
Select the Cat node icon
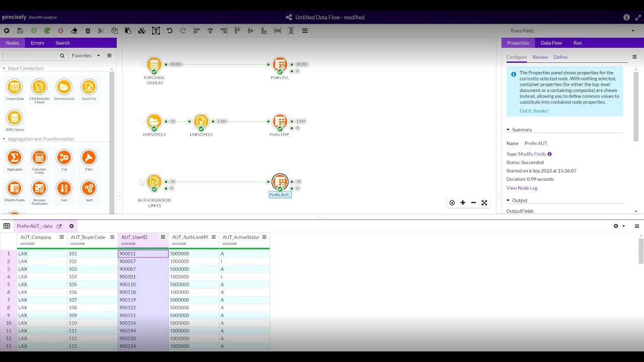coord(64,157)
